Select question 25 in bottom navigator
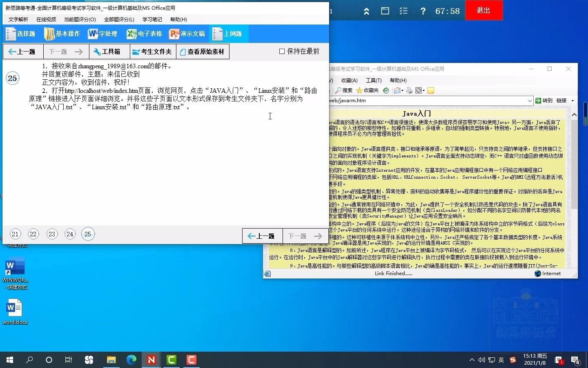 tap(88, 234)
